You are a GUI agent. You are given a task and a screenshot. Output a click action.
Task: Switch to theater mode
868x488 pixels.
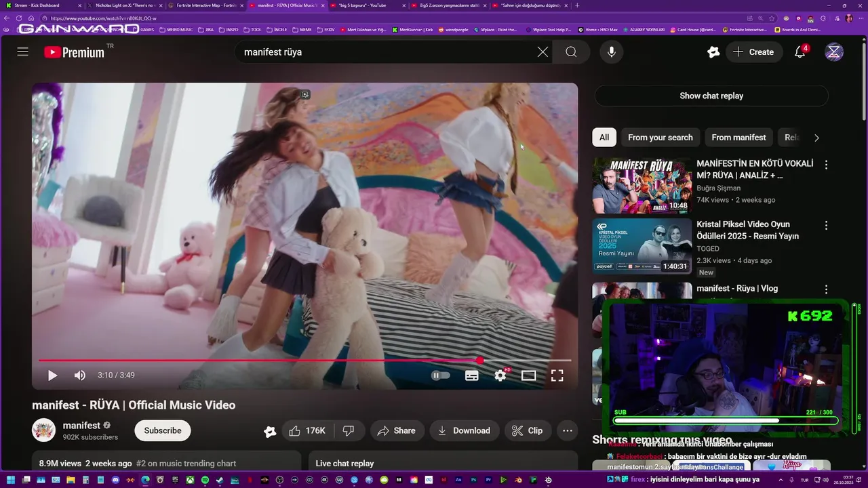[x=529, y=375]
